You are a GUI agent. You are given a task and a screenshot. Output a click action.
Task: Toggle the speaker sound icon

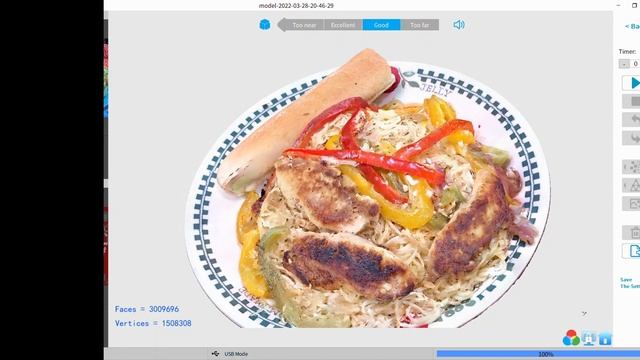pyautogui.click(x=459, y=25)
